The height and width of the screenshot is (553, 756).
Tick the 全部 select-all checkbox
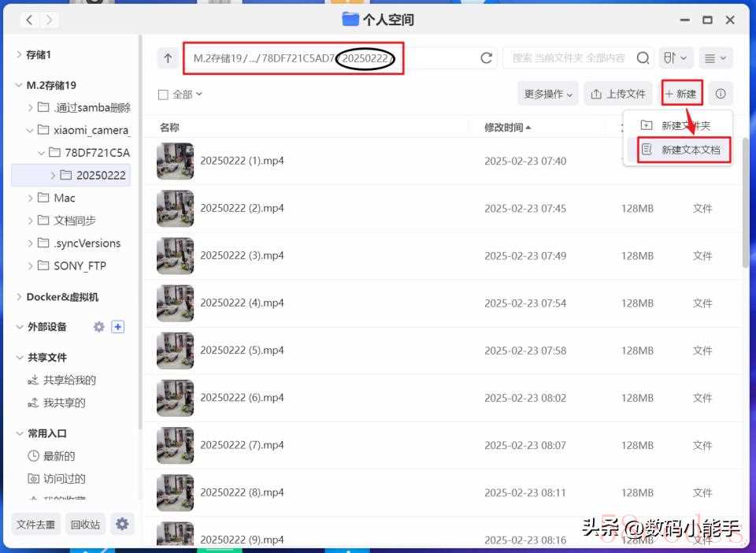point(163,95)
